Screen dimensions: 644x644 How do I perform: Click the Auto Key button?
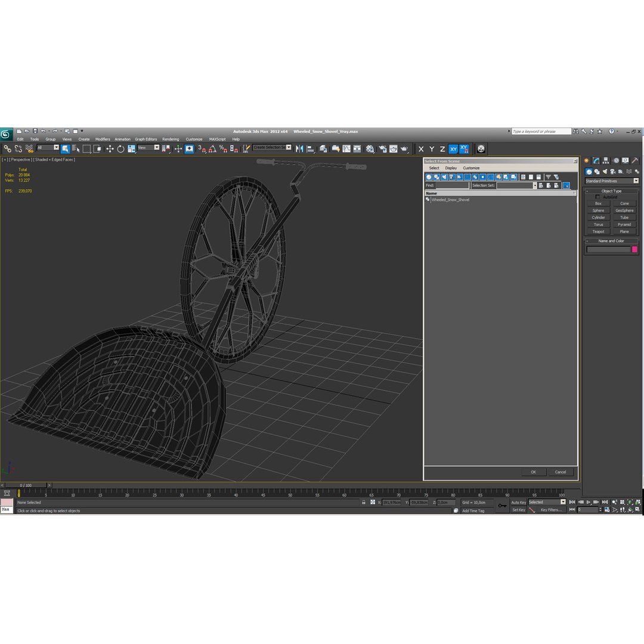tap(518, 502)
